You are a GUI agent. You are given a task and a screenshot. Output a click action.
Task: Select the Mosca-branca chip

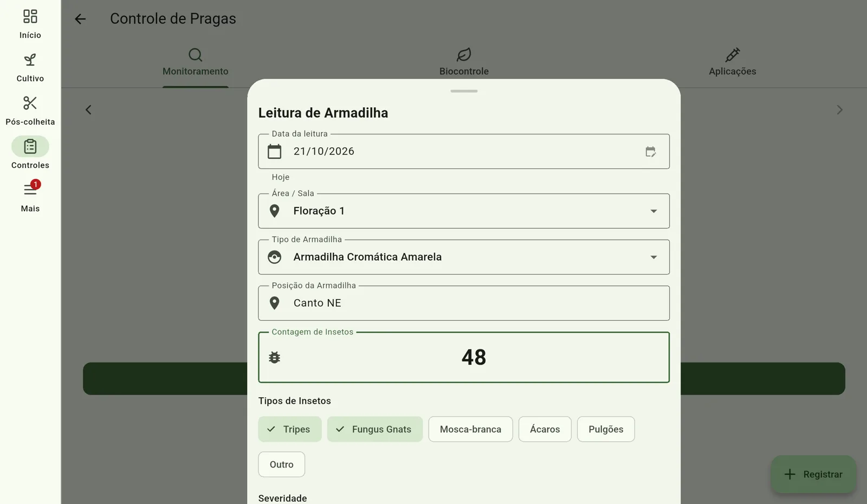pos(470,429)
